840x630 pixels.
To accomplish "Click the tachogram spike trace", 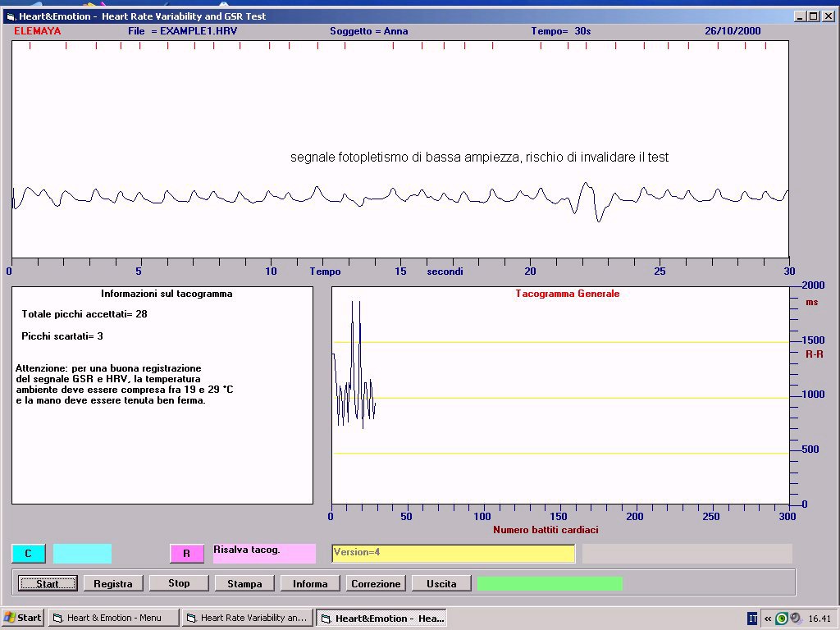I will point(354,364).
